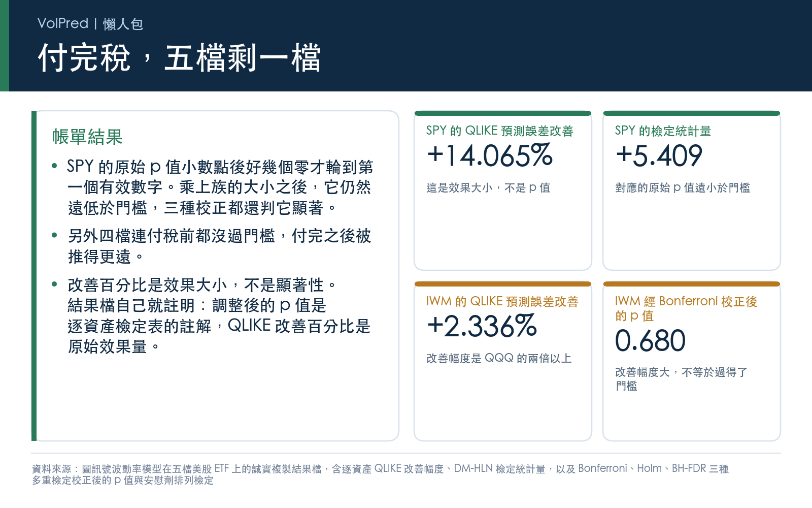Click the label "IWM 經 Bonferroni 校正後的 p 值"
The image size is (812, 508).
[x=686, y=308]
